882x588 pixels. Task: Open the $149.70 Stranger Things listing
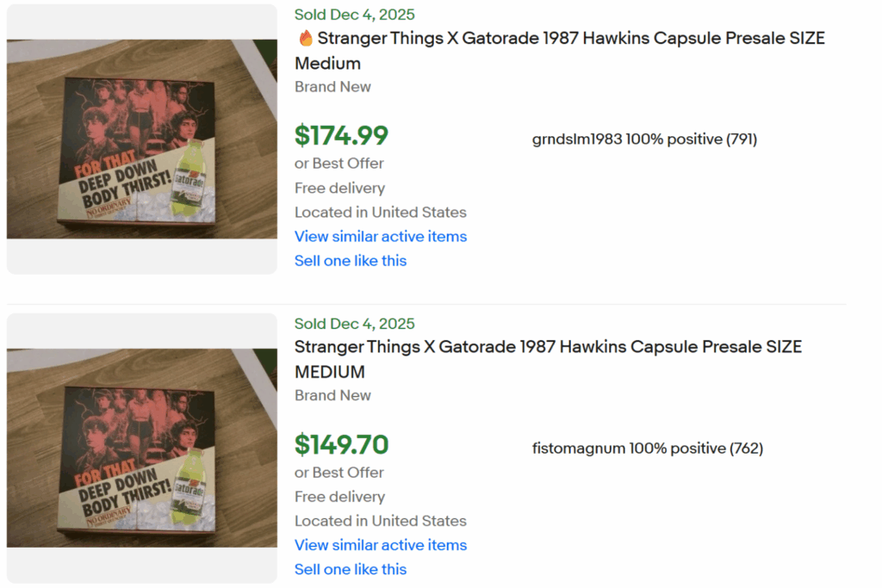coord(549,346)
